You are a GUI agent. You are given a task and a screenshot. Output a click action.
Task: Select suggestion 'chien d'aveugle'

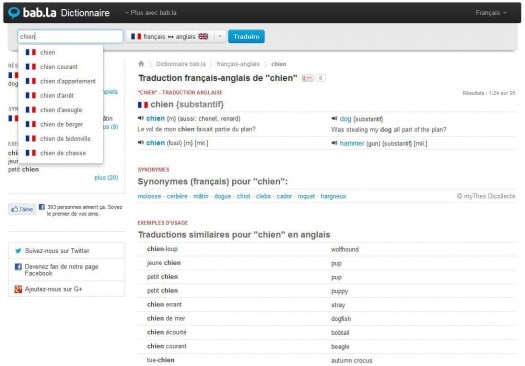tap(61, 110)
